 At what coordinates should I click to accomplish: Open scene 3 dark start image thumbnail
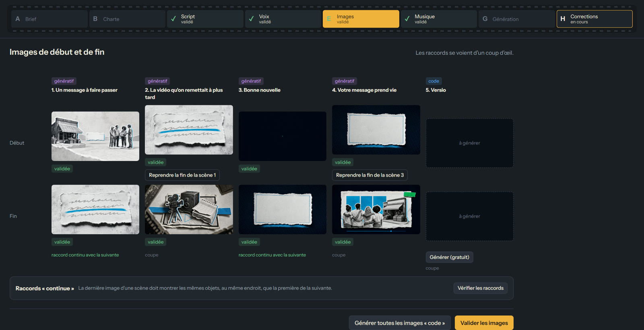[x=283, y=136]
